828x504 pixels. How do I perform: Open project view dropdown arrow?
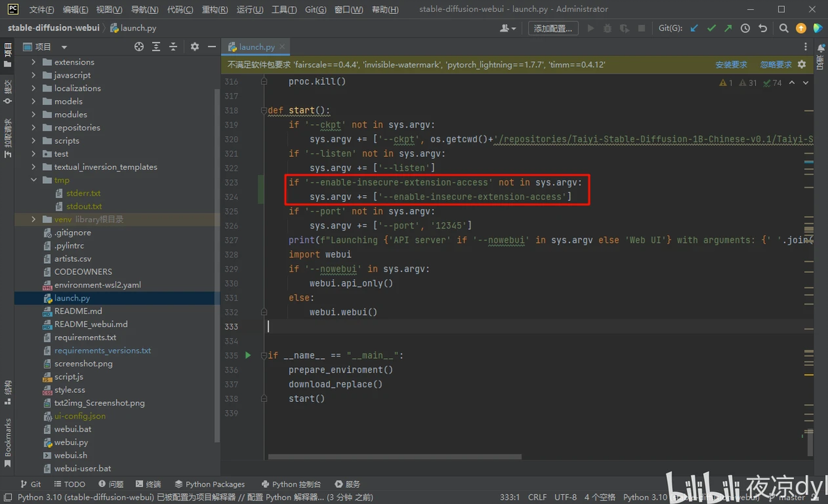point(64,47)
